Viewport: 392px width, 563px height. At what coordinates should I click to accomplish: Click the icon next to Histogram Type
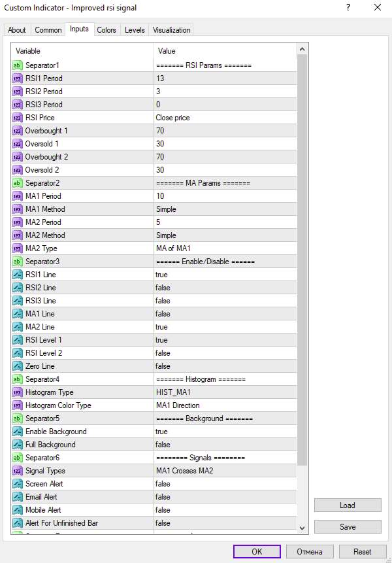tap(17, 392)
